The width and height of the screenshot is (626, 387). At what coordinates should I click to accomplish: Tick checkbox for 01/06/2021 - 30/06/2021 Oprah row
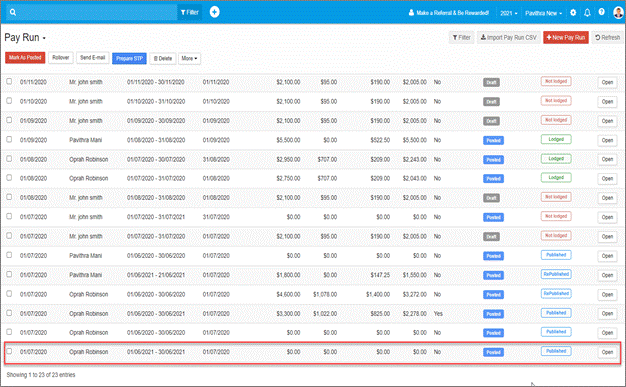pyautogui.click(x=9, y=351)
